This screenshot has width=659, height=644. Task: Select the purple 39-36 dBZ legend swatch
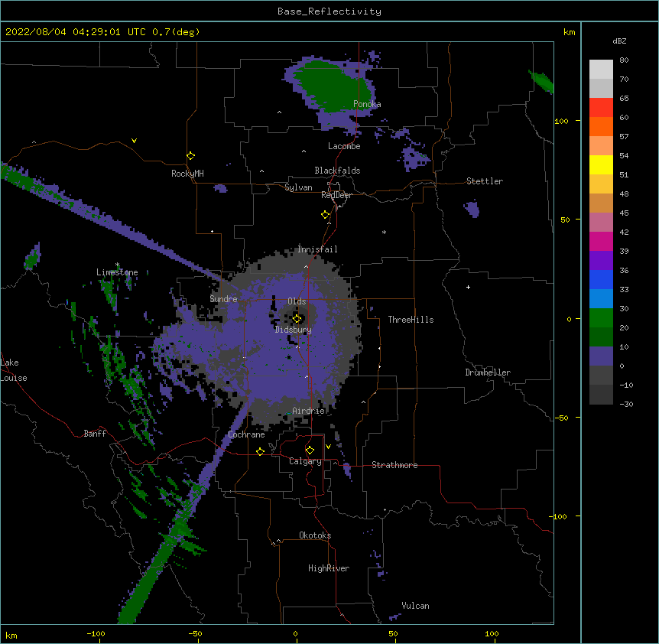[x=601, y=261]
